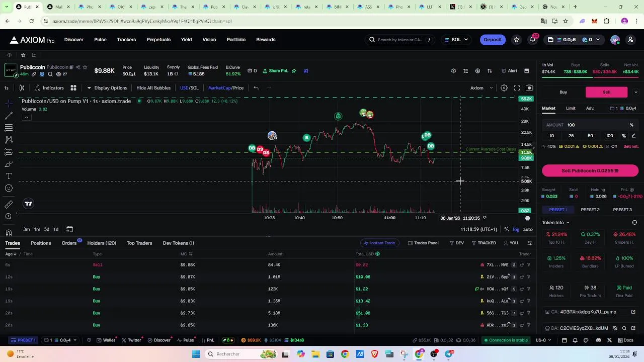Toggle the log scale on chart
644x362 pixels.
516,229
